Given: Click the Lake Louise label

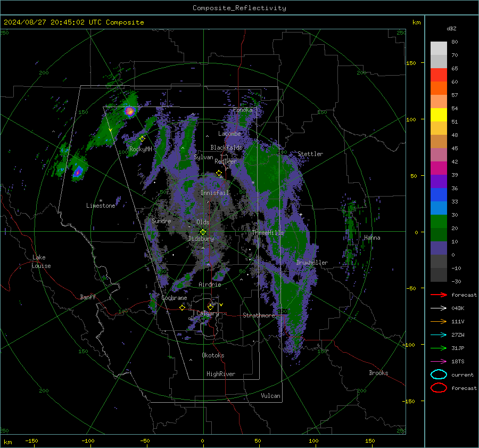Looking at the screenshot, I should (x=41, y=262).
